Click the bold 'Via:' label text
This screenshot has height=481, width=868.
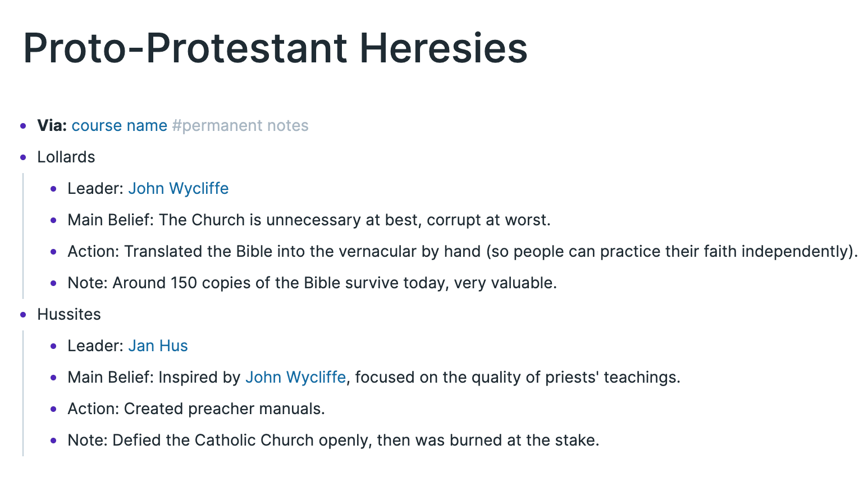52,125
